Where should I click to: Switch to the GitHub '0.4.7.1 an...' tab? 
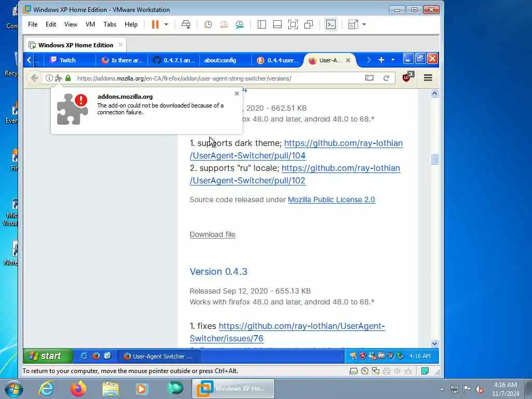(x=174, y=60)
